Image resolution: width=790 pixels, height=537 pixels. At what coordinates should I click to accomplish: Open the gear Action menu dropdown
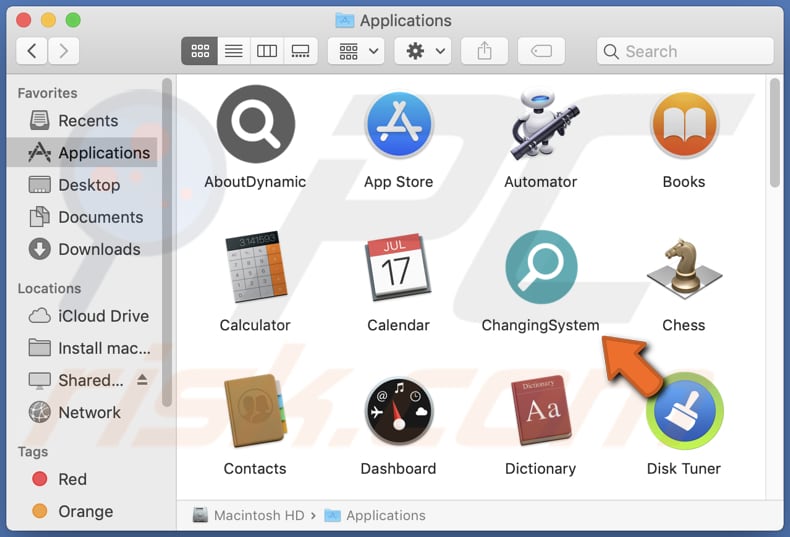tap(423, 51)
